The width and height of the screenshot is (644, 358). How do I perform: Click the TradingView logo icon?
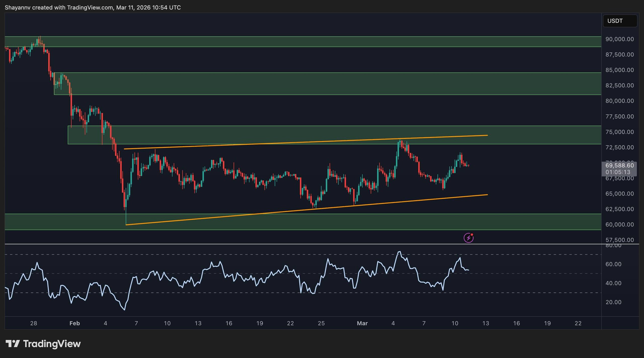point(13,344)
